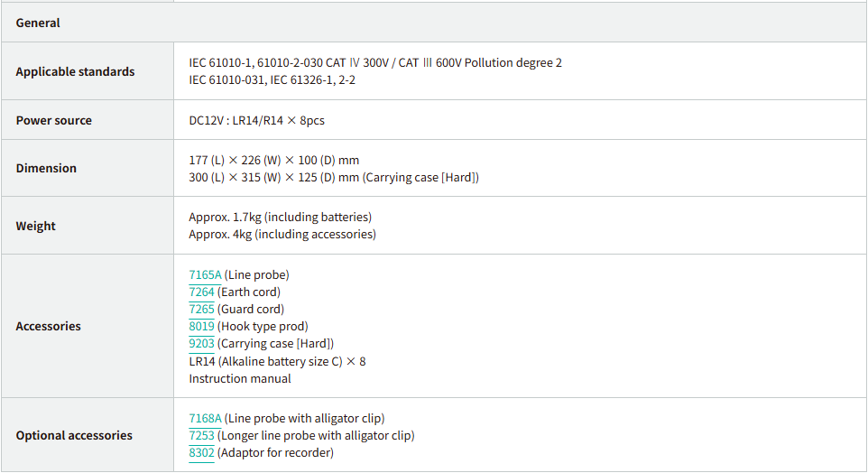Open the 7165A line probe link
The height and width of the screenshot is (473, 868).
tap(205, 274)
